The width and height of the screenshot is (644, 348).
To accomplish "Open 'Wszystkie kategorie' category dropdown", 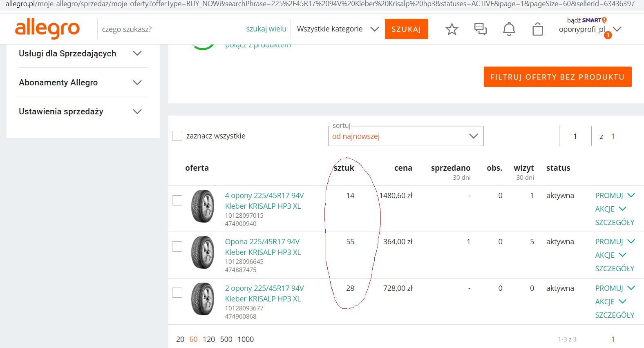I will [338, 29].
